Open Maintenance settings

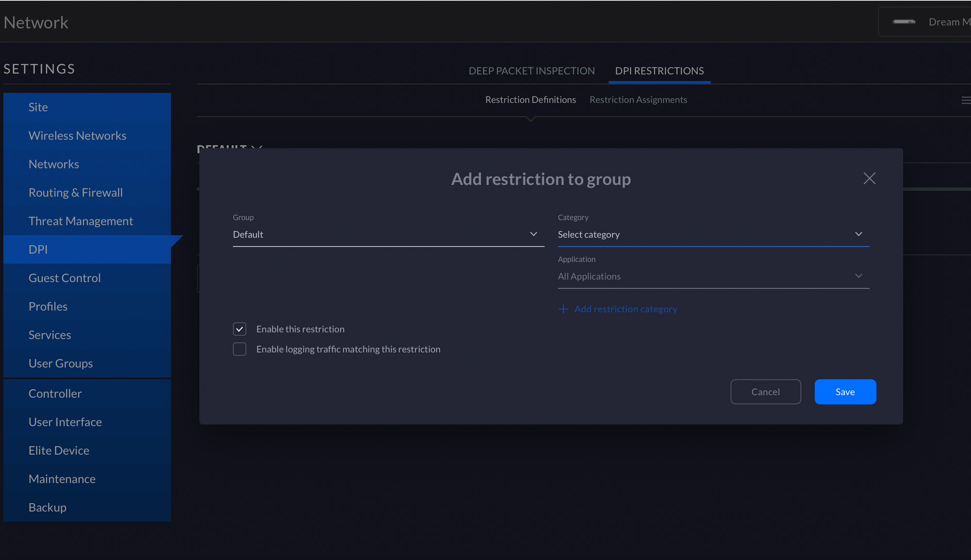[x=87, y=479]
